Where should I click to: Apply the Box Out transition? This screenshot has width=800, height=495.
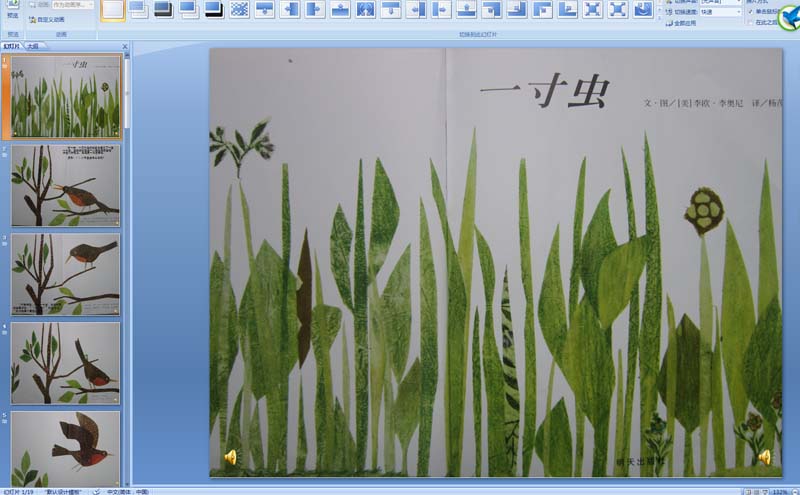click(x=618, y=9)
